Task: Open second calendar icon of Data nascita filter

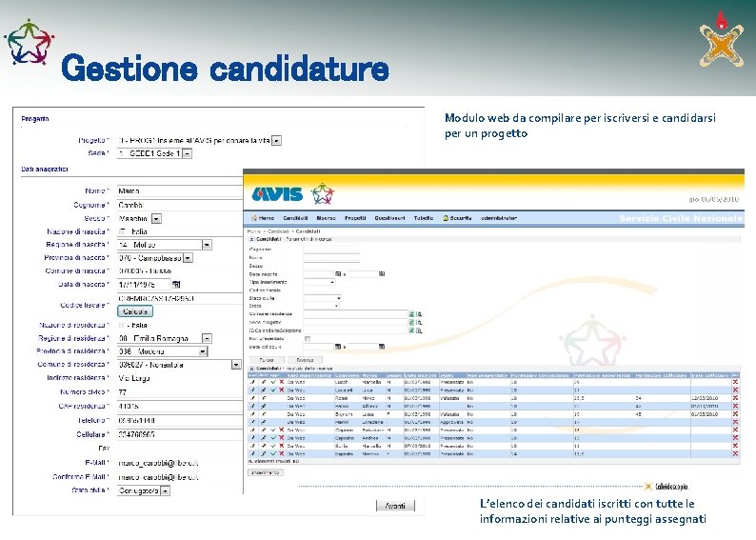Action: tap(382, 274)
